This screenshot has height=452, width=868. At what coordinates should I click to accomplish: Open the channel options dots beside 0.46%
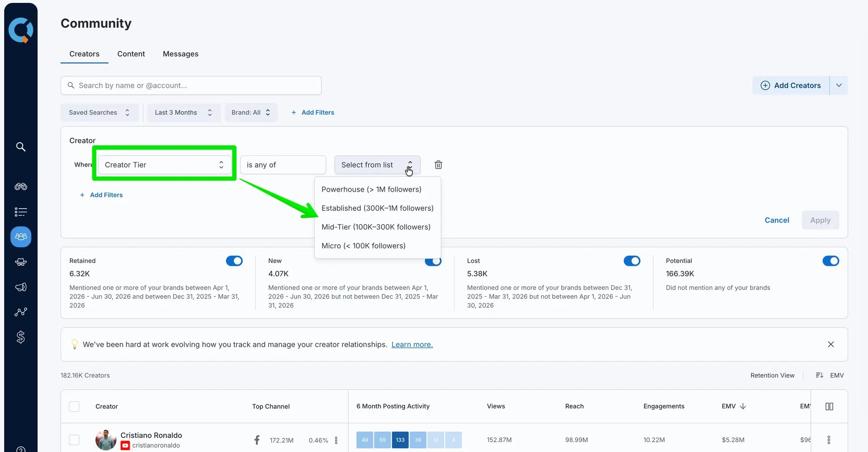click(x=336, y=440)
